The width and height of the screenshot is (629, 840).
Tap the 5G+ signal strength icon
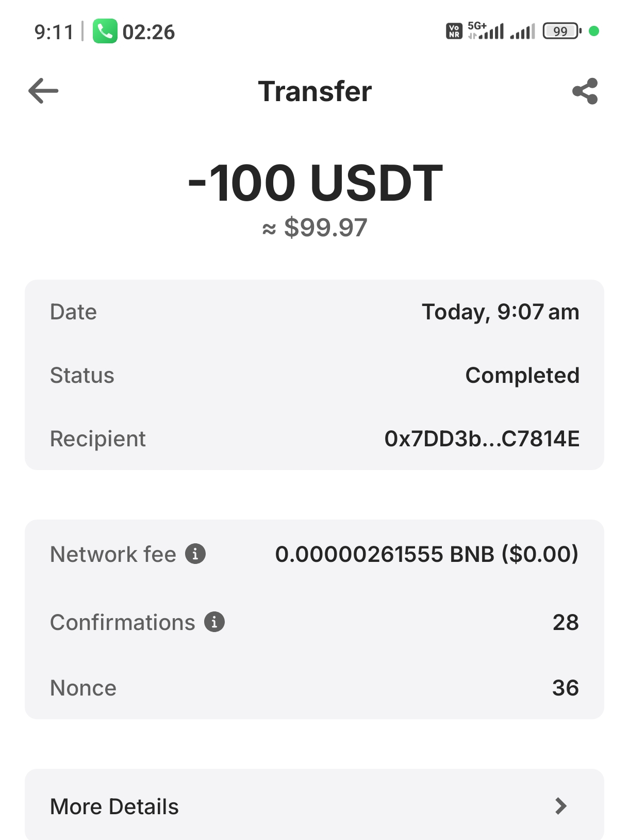[485, 31]
